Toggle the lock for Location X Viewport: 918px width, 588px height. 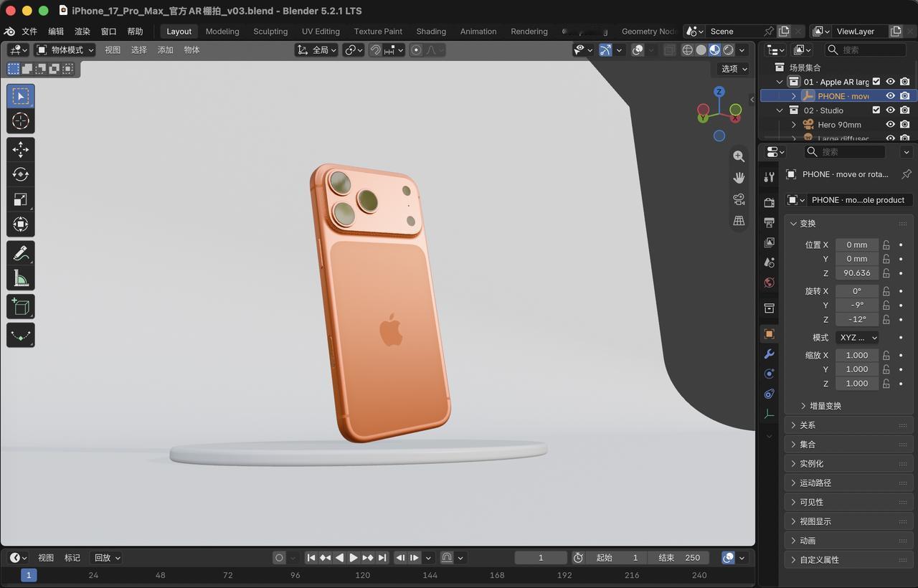[886, 245]
